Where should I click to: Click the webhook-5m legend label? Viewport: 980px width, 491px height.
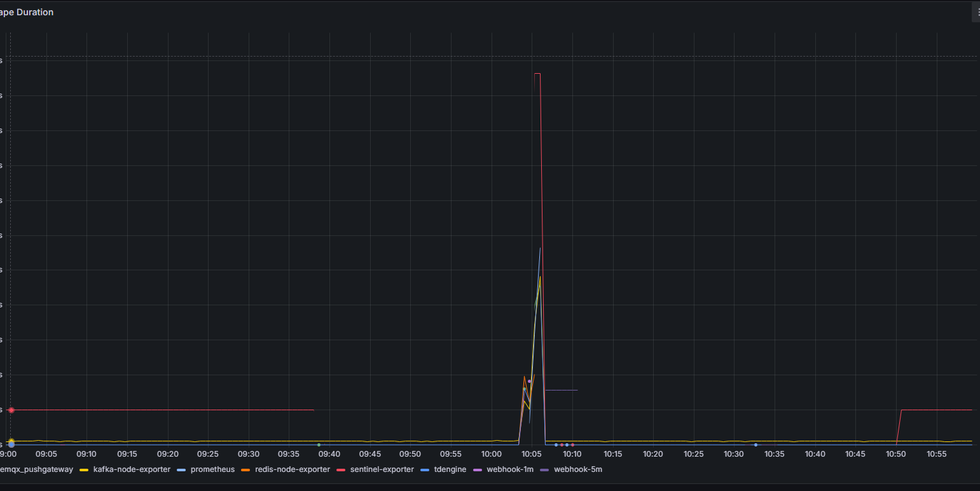coord(578,469)
